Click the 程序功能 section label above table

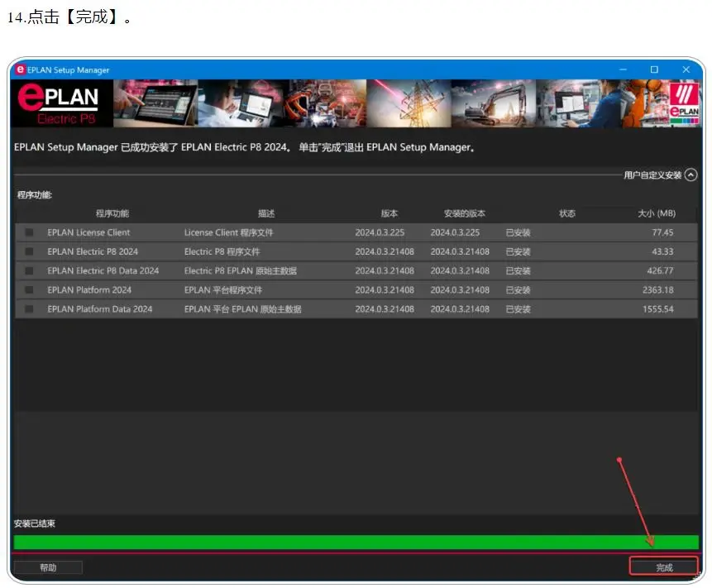(35, 195)
